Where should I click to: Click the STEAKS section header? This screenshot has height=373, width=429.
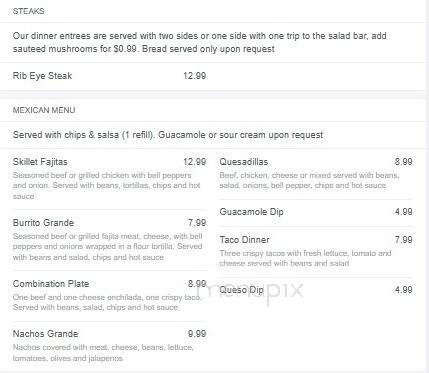[x=28, y=11]
